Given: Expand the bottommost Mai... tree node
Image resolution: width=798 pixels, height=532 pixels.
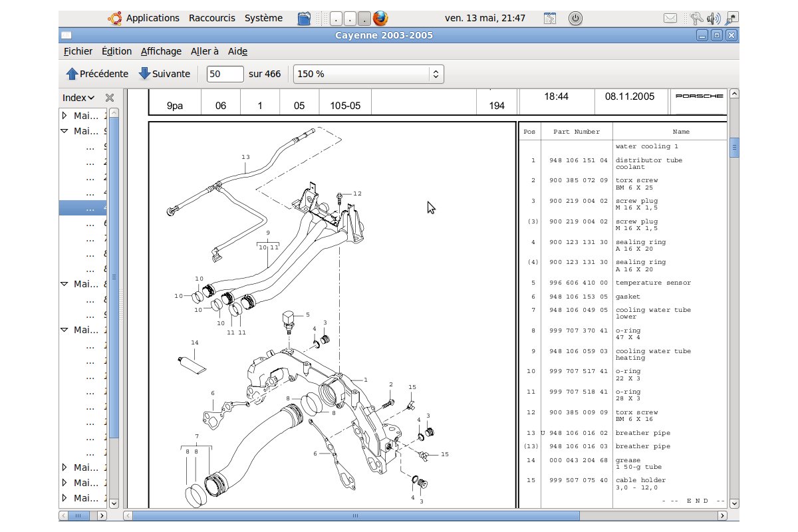Looking at the screenshot, I should 65,497.
